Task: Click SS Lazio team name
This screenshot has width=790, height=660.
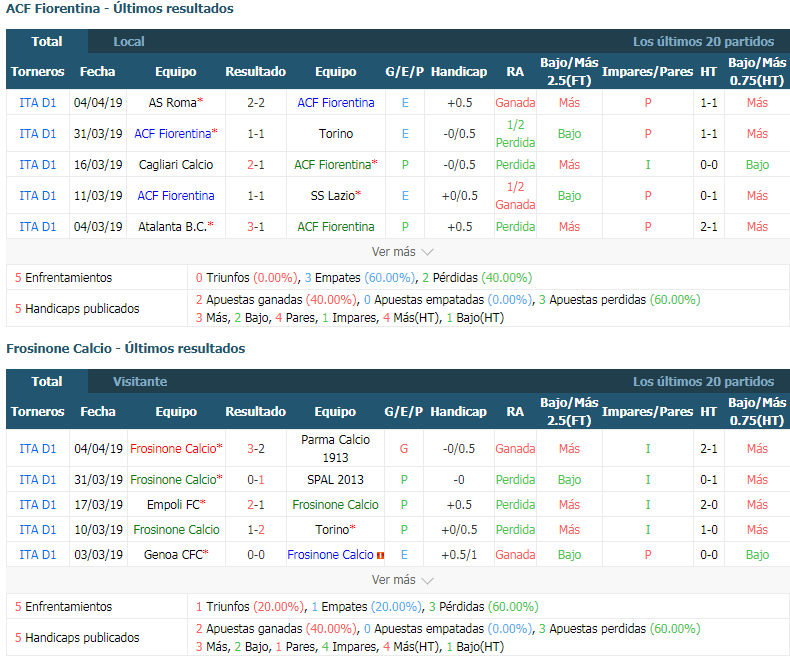Action: (x=333, y=195)
